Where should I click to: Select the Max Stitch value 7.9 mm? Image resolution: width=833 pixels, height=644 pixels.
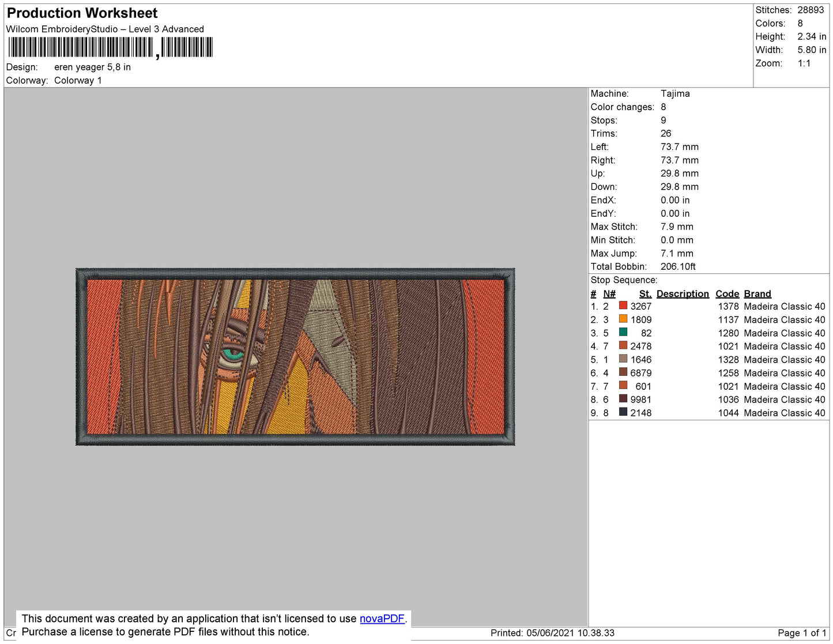pos(677,227)
